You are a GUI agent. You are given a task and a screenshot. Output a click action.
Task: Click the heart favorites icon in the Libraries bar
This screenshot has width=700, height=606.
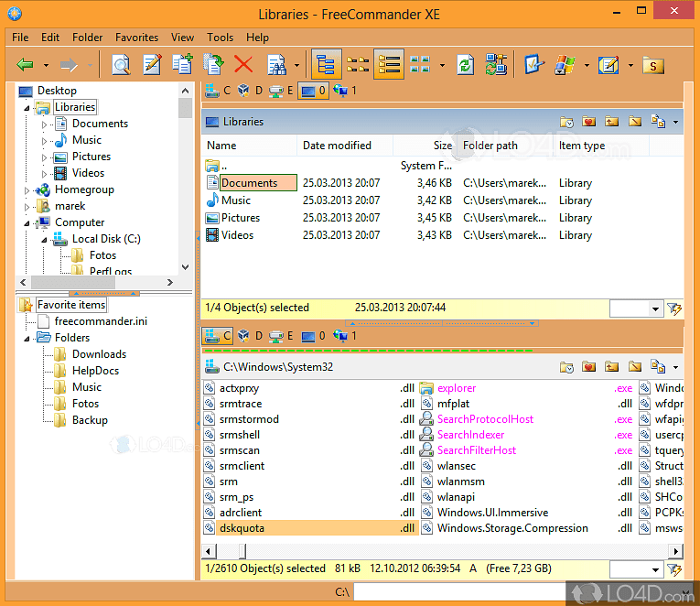pyautogui.click(x=589, y=122)
